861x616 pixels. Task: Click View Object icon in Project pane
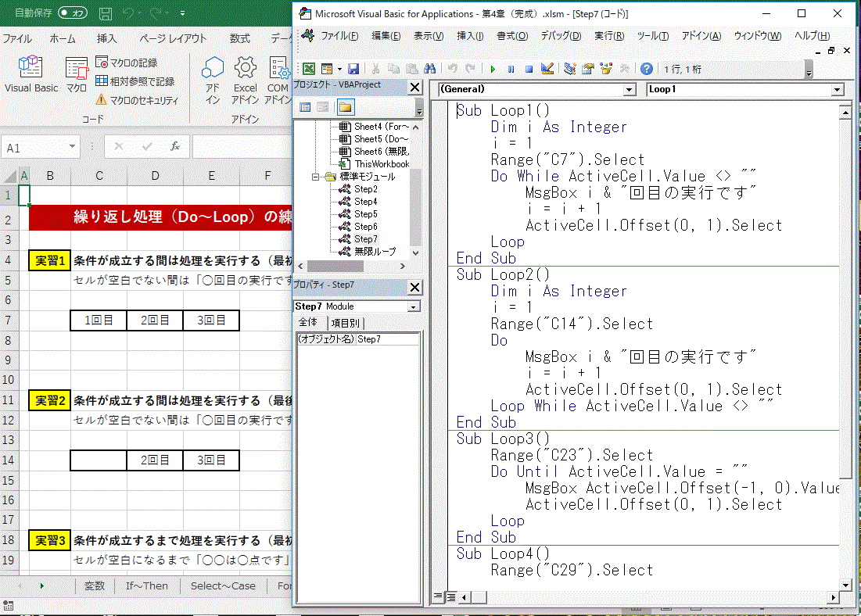323,107
